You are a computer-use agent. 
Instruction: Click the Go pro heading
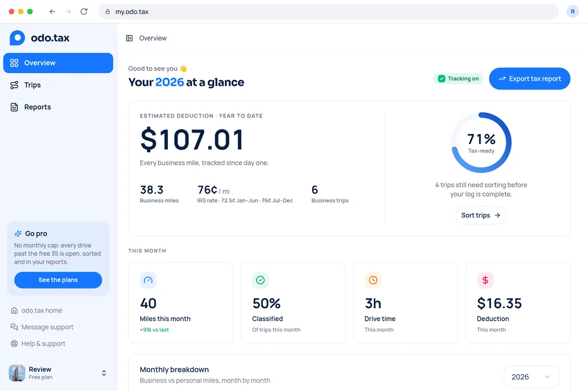tap(36, 233)
